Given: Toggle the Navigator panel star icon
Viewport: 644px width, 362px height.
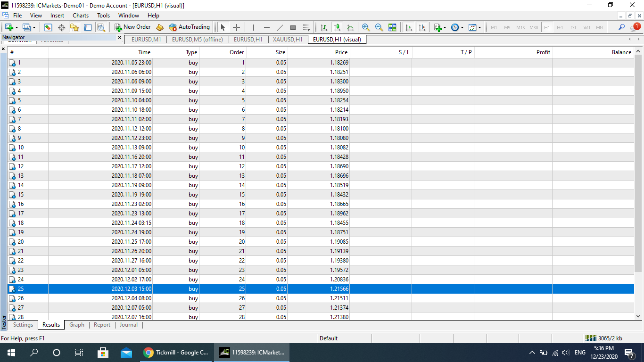Looking at the screenshot, I should click(x=74, y=27).
